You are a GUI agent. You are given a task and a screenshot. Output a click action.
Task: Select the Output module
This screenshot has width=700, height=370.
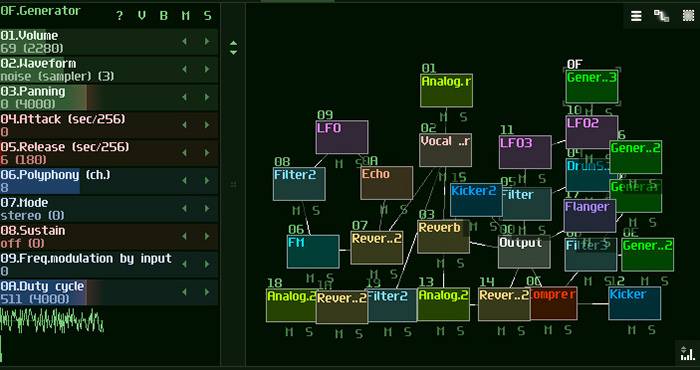[x=524, y=252]
